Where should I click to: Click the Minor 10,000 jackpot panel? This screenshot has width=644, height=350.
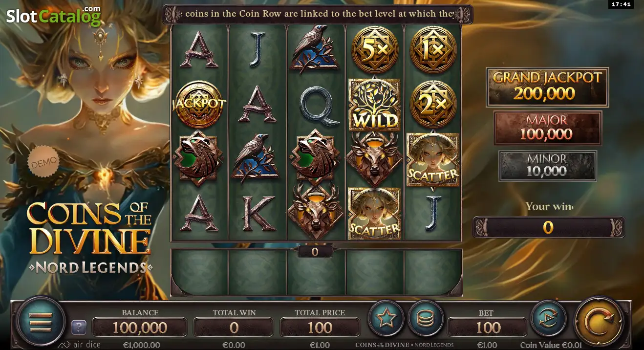(x=547, y=165)
